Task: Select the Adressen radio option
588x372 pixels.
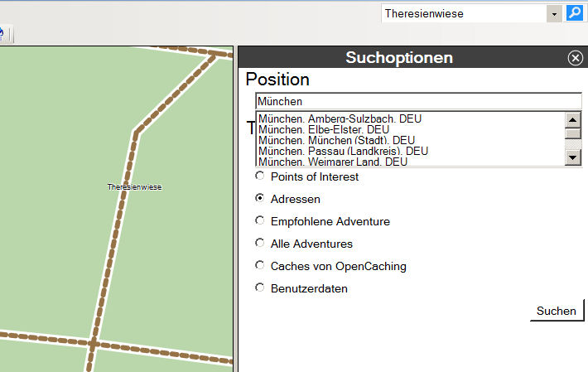Action: tap(260, 199)
